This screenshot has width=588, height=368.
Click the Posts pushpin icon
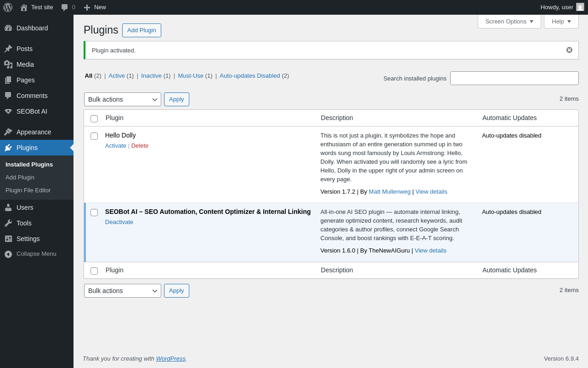pos(8,49)
